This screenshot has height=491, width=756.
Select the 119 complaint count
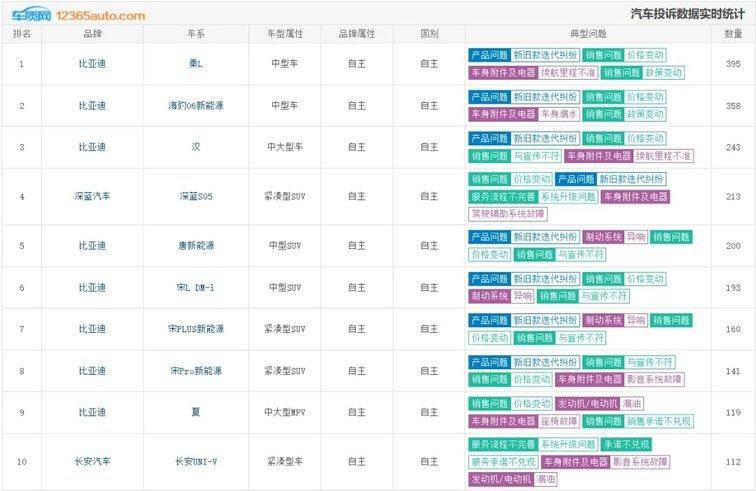coord(733,412)
